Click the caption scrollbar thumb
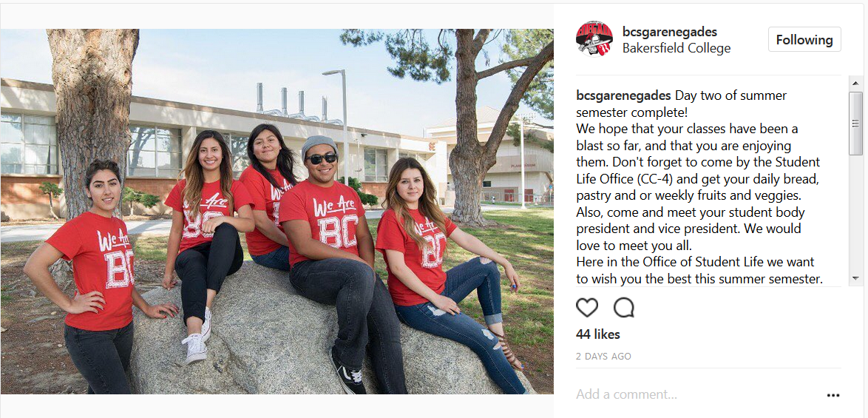The height and width of the screenshot is (418, 868). click(x=855, y=123)
